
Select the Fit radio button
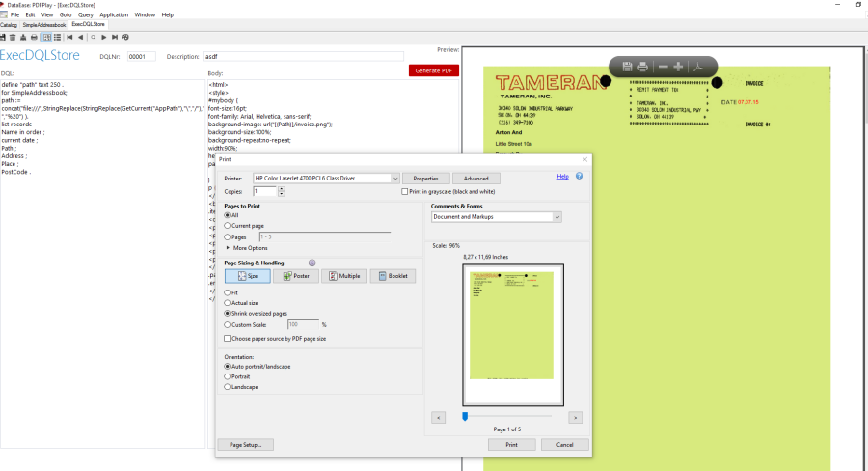tap(227, 292)
